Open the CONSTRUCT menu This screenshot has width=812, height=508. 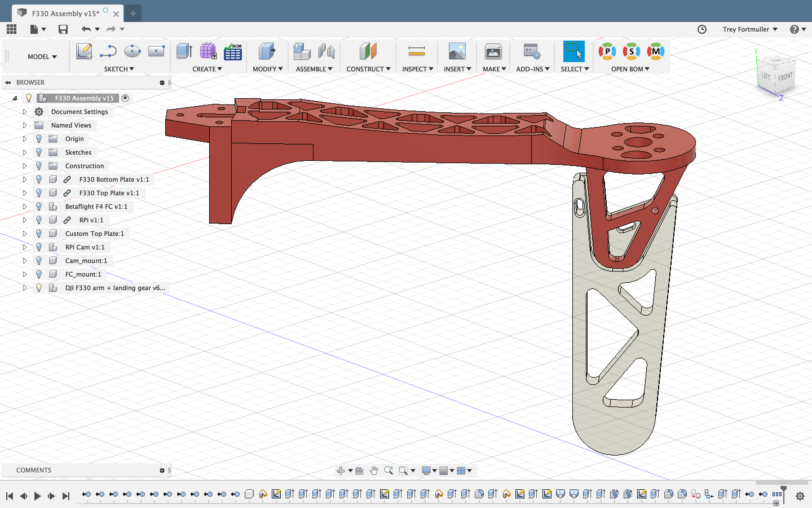(369, 69)
